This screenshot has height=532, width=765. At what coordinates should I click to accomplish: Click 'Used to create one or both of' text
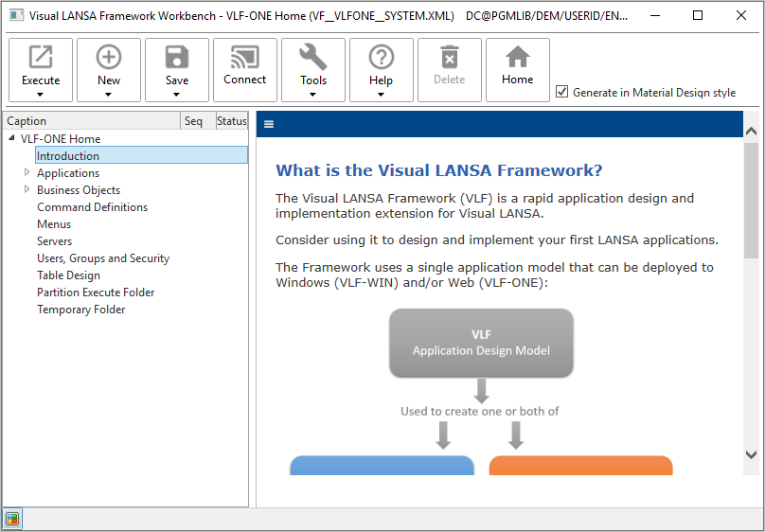[480, 412]
